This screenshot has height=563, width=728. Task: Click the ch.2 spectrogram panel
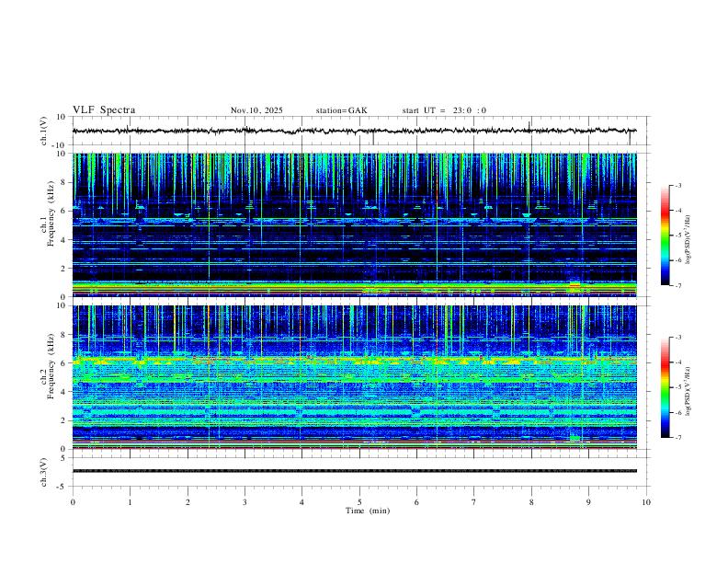355,377
